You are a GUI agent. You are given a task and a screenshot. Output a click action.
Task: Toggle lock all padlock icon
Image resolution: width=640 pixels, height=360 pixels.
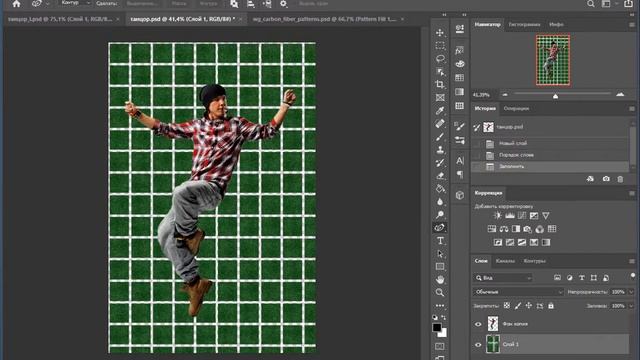pyautogui.click(x=551, y=305)
